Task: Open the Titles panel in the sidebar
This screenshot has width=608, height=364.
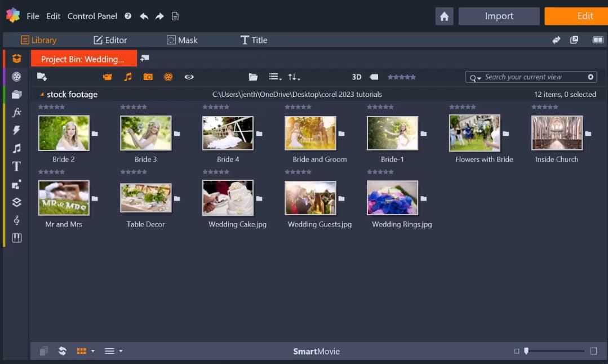Action: click(x=16, y=166)
